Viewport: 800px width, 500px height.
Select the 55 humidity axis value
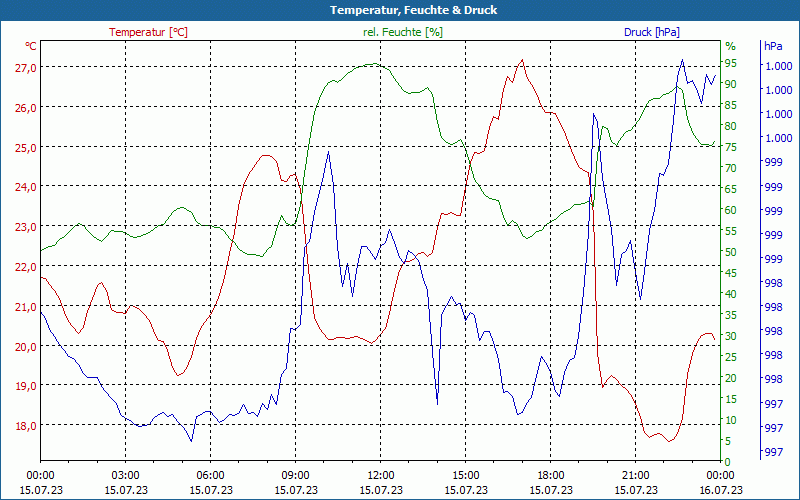click(x=731, y=231)
